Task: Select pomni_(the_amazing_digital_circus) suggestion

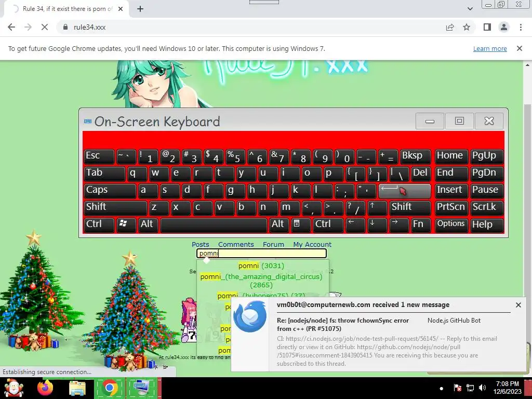Action: click(261, 281)
